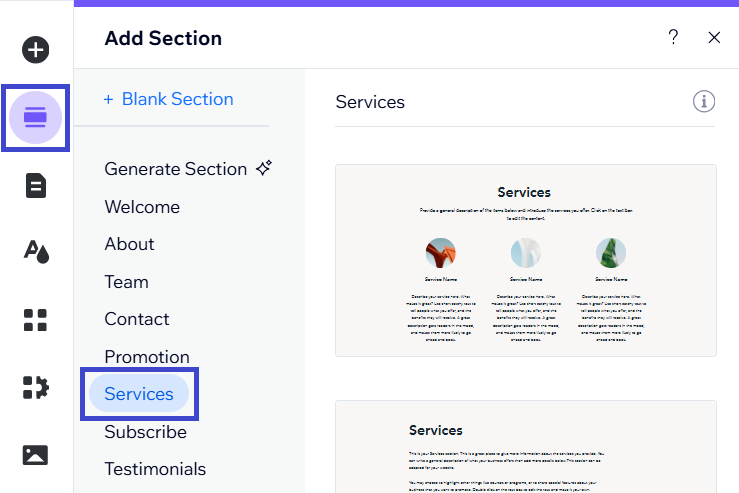Open the Team section category
Viewport: 739px width, 493px height.
click(x=126, y=282)
